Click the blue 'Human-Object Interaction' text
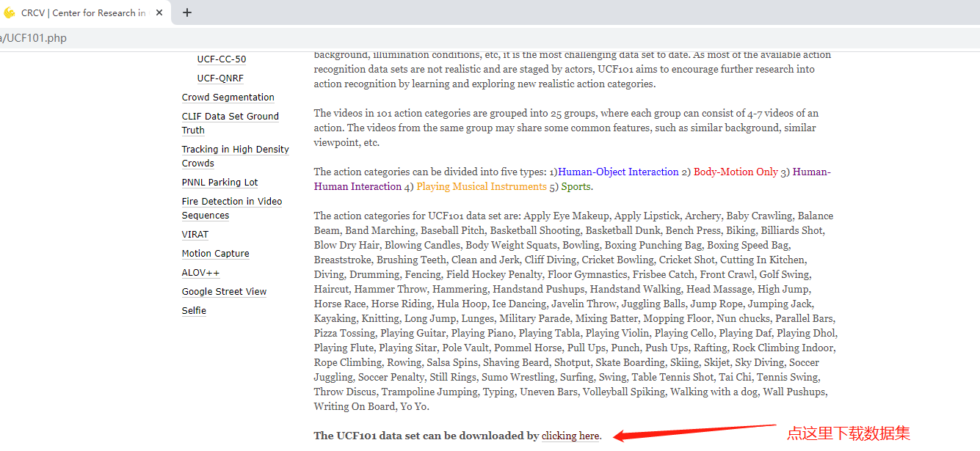The image size is (980, 451). click(x=618, y=172)
